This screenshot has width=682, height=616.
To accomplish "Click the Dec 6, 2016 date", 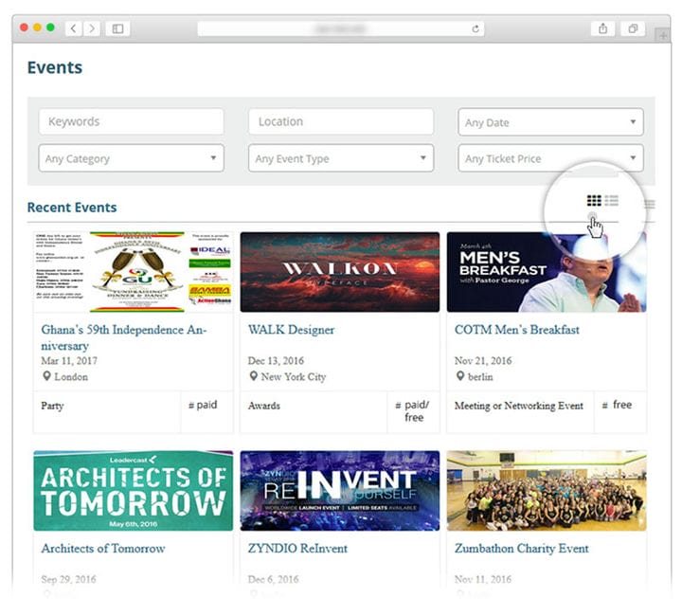I will [x=273, y=579].
